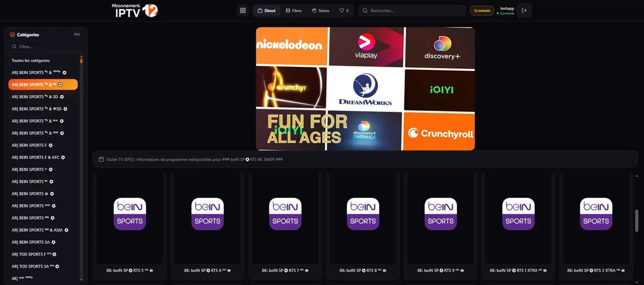Click the soccer ball icon beside ARJ BEIN SPORTS F & AFC
The width and height of the screenshot is (644, 285).
point(63,157)
